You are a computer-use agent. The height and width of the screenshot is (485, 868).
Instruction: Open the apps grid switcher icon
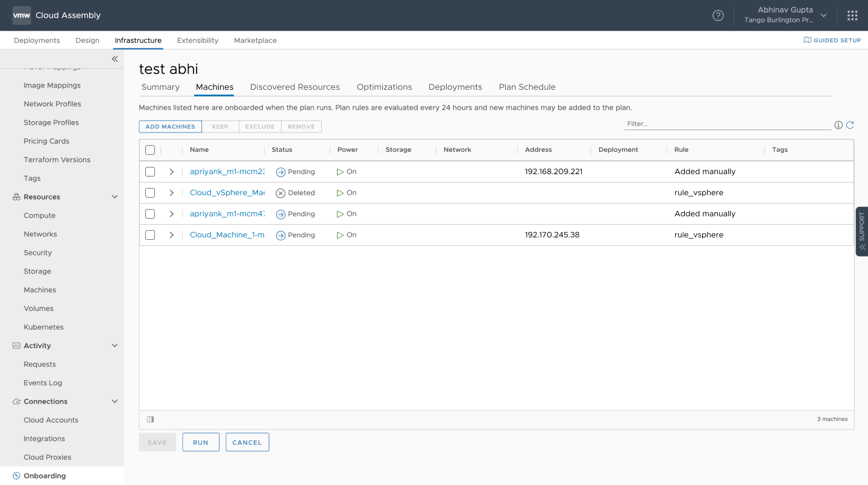click(x=852, y=16)
